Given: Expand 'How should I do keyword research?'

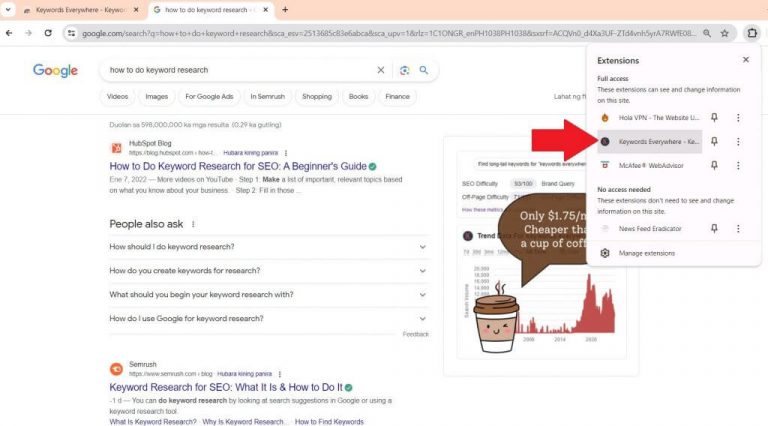Looking at the screenshot, I should click(267, 247).
